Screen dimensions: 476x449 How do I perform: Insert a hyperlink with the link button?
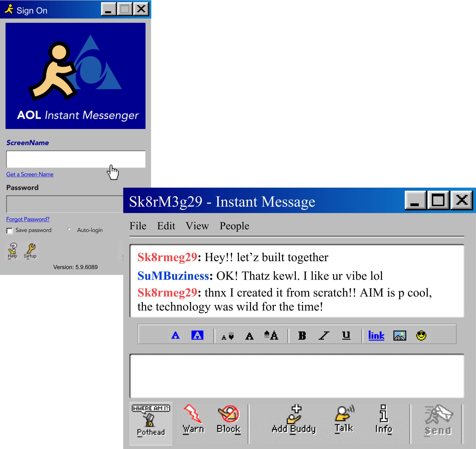(x=376, y=335)
